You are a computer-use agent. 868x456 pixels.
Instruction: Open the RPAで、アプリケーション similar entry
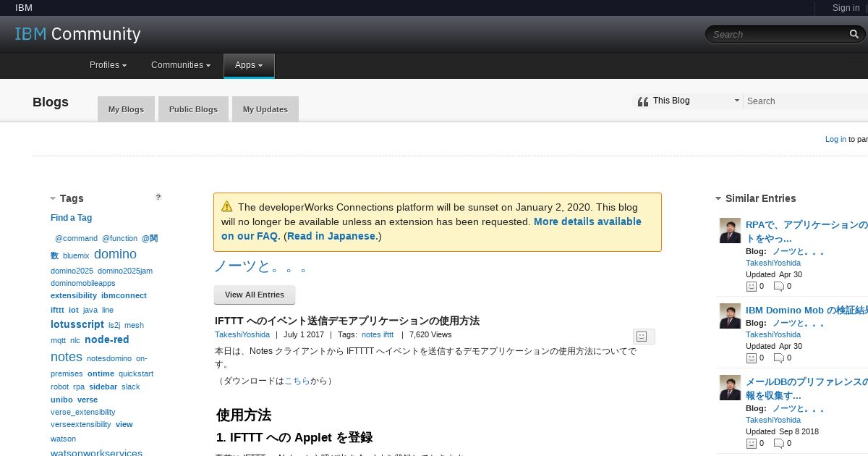point(807,232)
